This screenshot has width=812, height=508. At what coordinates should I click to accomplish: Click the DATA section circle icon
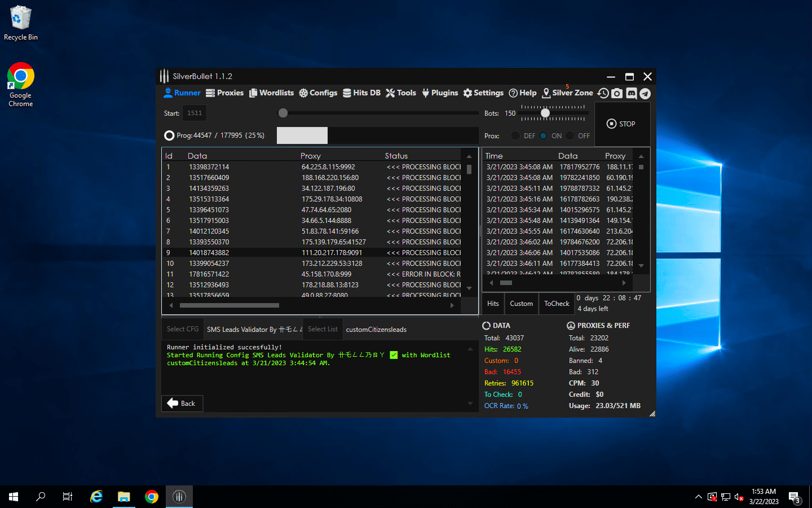tap(486, 326)
